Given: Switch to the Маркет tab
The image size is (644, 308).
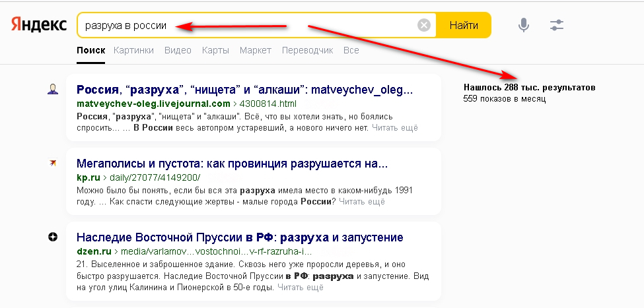Looking at the screenshot, I should click(256, 50).
